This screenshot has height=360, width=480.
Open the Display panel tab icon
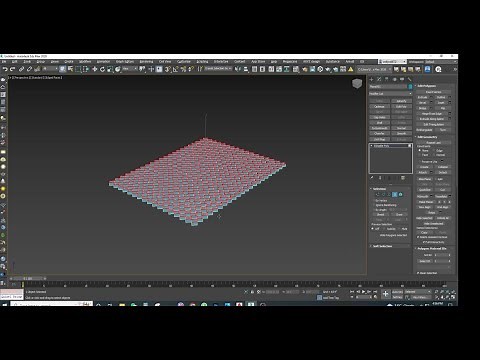(x=402, y=79)
